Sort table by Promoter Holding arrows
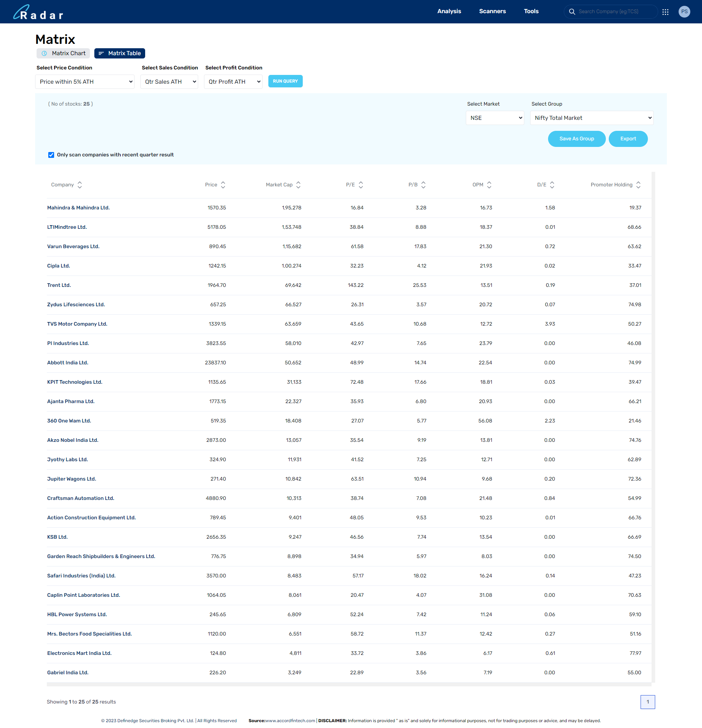 [638, 185]
